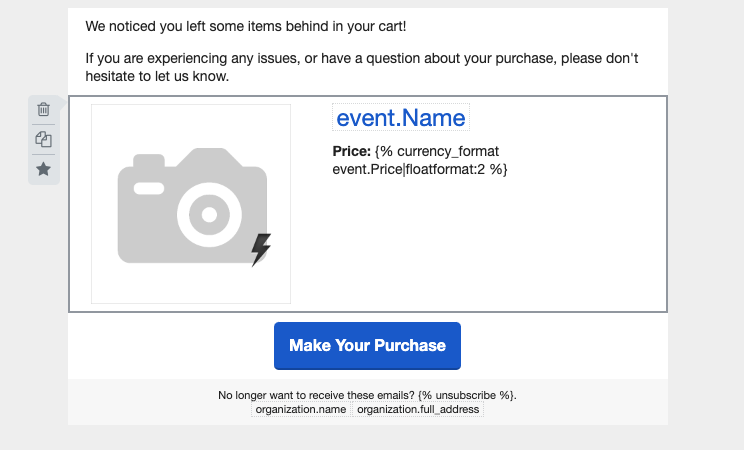Select the event.Name heading link
The image size is (744, 450).
(x=401, y=117)
